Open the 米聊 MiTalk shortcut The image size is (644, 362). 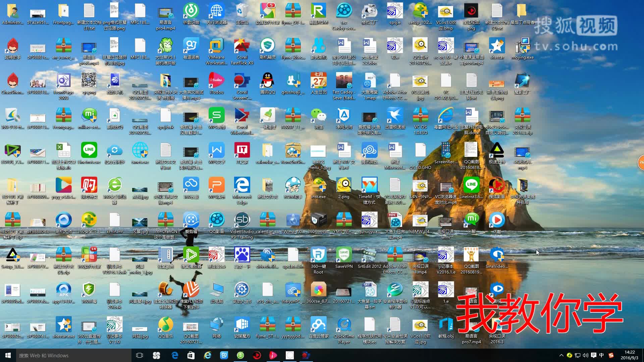point(471,223)
